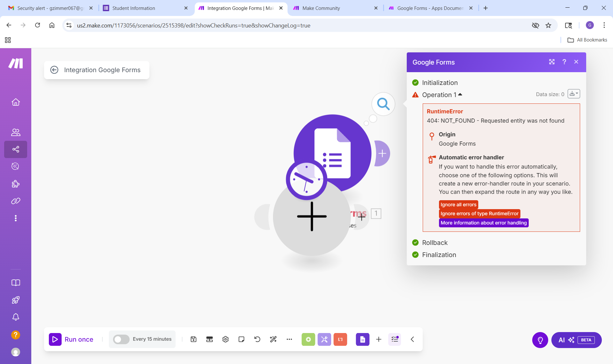The image size is (613, 364).
Task: Open the Make home page icon in sidebar
Action: (16, 102)
